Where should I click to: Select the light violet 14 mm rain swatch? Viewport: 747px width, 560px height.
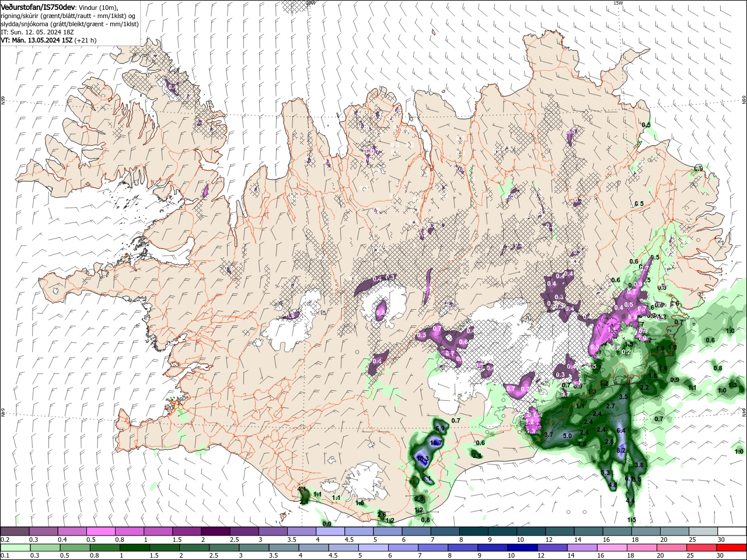(581, 548)
